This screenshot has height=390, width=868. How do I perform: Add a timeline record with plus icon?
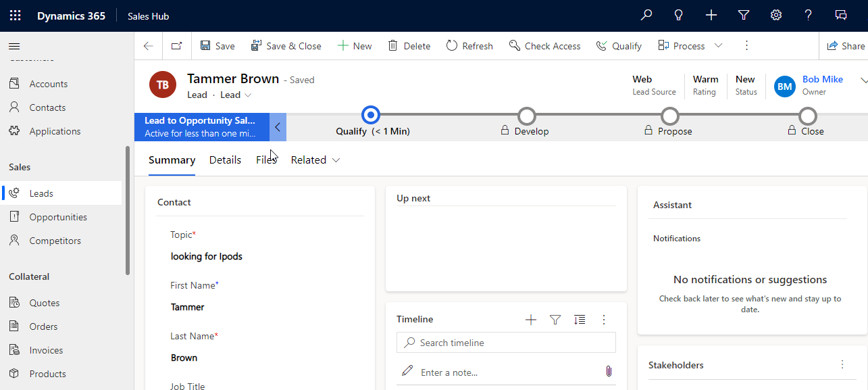coord(531,320)
